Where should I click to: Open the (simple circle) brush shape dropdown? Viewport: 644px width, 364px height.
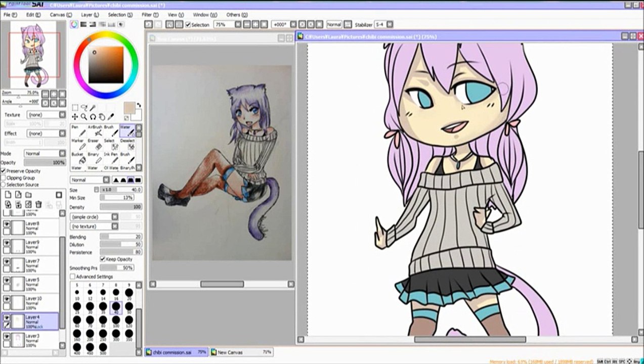pyautogui.click(x=94, y=217)
